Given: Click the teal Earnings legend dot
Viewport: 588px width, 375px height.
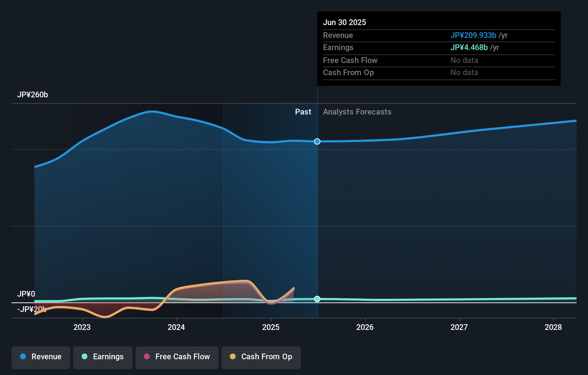Looking at the screenshot, I should [85, 356].
